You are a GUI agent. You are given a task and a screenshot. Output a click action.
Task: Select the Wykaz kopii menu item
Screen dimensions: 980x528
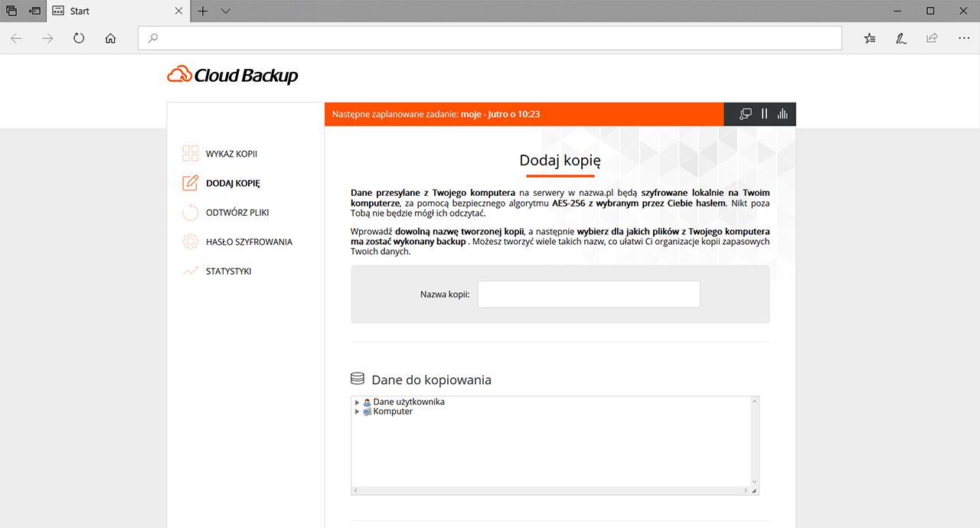231,154
